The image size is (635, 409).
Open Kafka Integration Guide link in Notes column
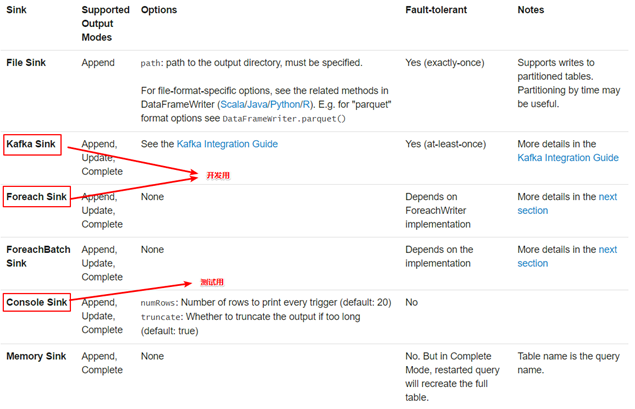pyautogui.click(x=568, y=158)
